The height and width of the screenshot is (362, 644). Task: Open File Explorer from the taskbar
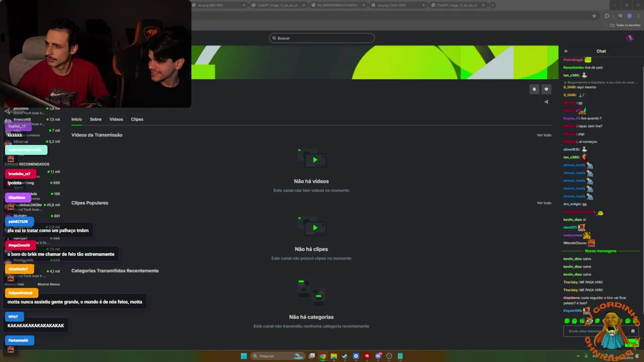pos(334,356)
